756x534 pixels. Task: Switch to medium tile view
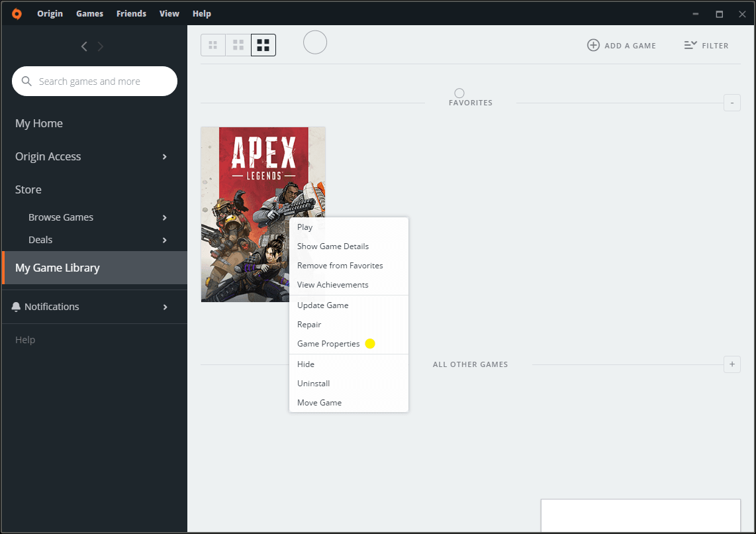tap(238, 45)
